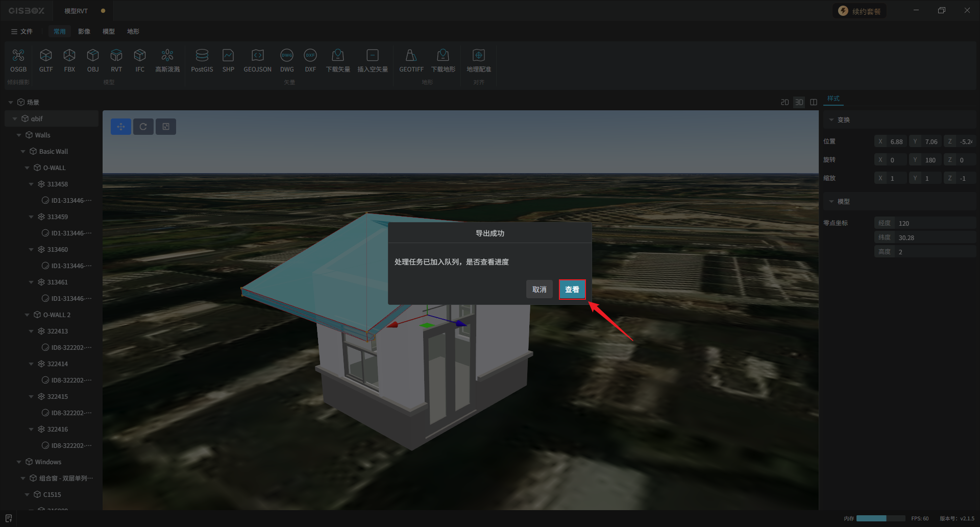Activate the move gizmo tool

121,127
